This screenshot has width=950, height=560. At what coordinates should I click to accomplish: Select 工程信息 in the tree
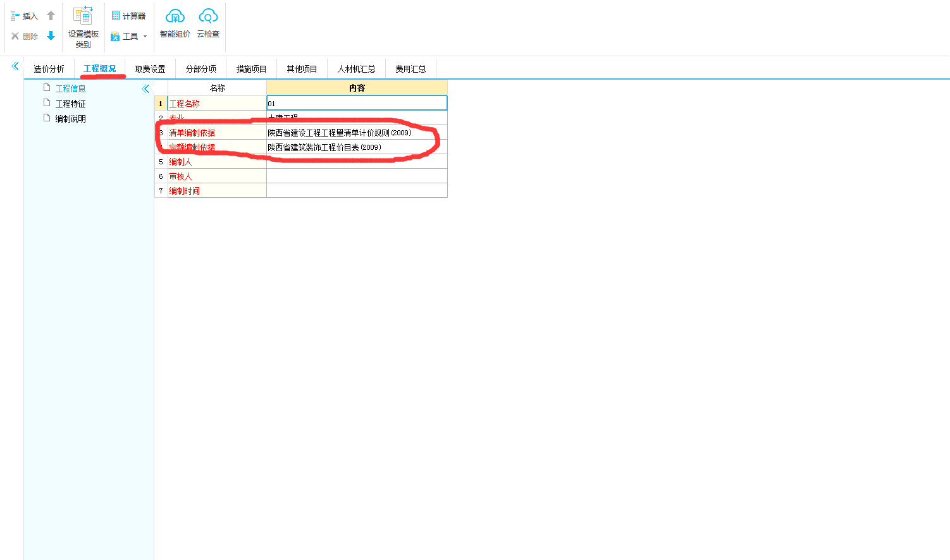coord(71,88)
